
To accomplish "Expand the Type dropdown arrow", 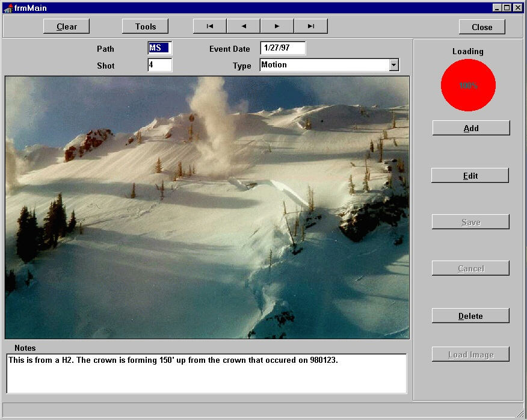I will (x=393, y=65).
